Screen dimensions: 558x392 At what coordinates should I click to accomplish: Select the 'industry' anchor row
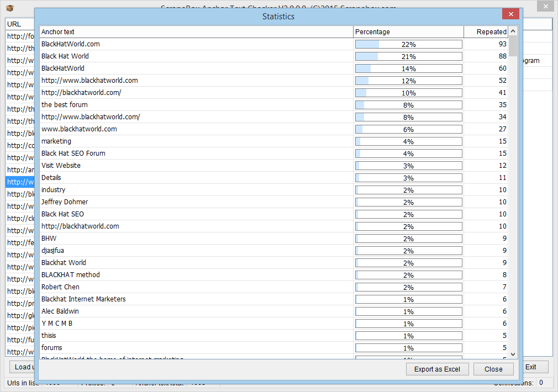[273, 189]
